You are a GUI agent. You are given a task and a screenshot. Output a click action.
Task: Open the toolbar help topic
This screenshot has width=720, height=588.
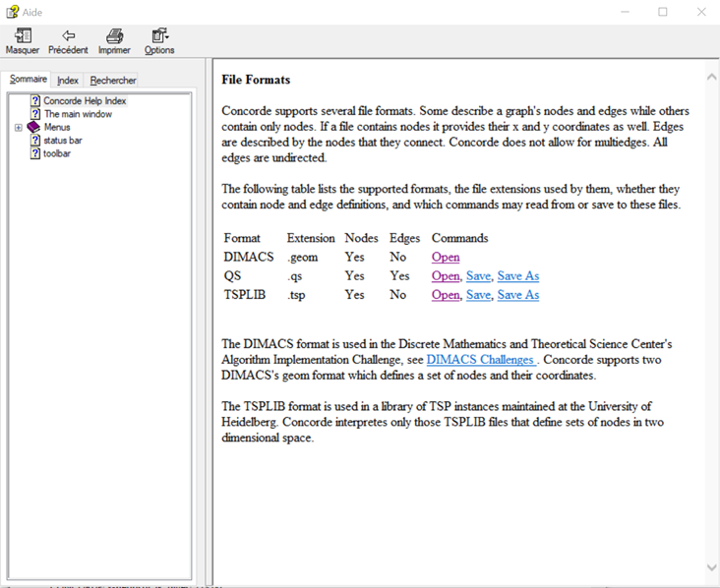click(x=57, y=153)
